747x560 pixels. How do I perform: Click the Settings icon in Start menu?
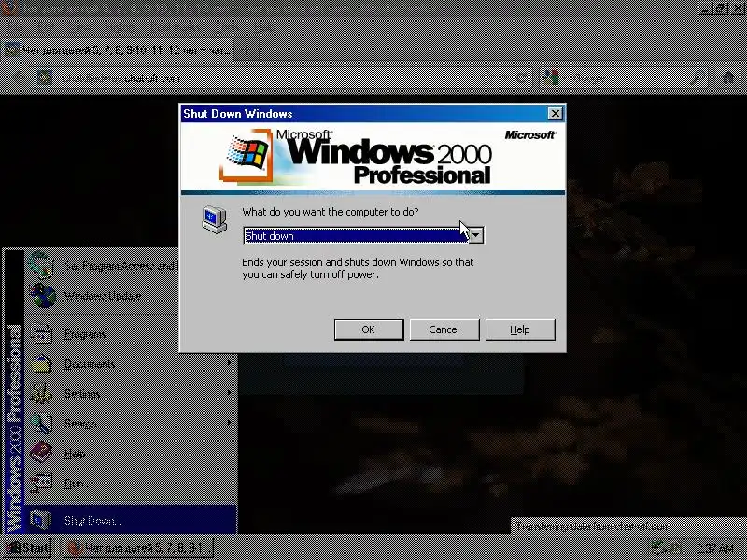(x=41, y=393)
